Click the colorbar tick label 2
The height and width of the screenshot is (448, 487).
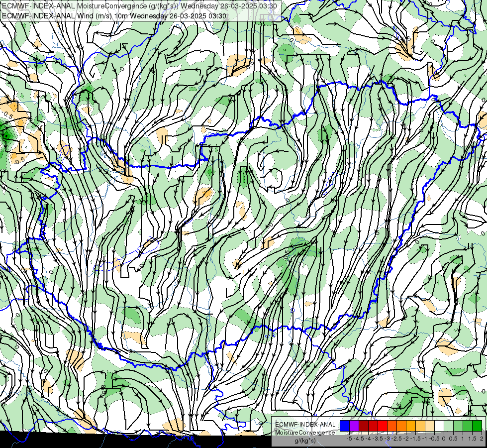pyautogui.click(x=482, y=439)
